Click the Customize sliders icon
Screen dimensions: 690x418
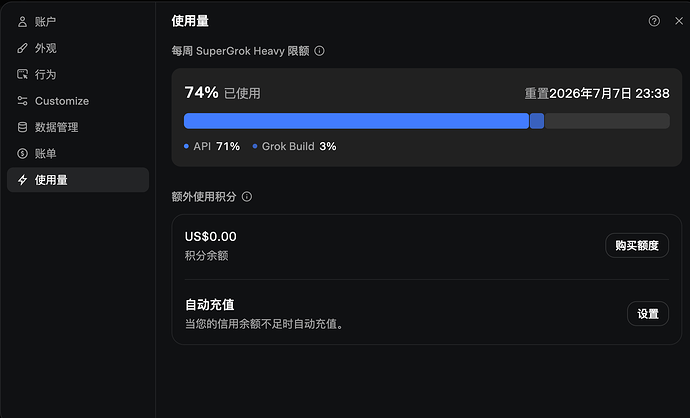click(22, 101)
